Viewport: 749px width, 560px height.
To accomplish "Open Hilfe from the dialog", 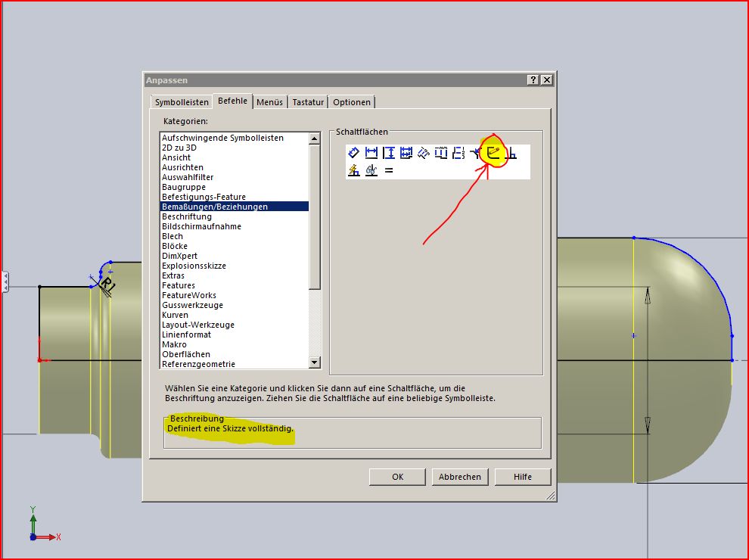I will click(x=523, y=477).
